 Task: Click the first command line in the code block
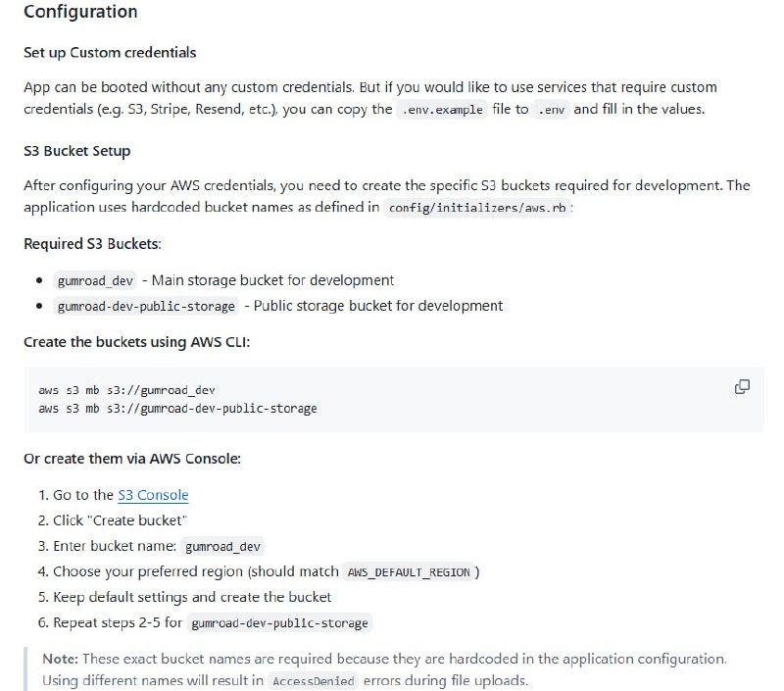click(126, 390)
